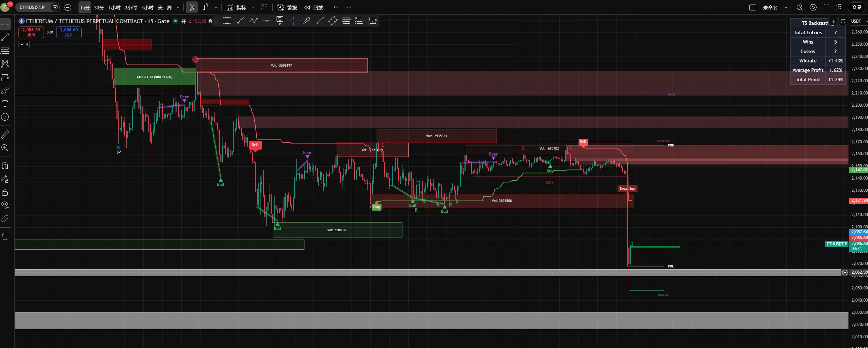Viewport: 868px width, 348px height.
Task: Select the ruler measure tool
Action: click(x=5, y=134)
